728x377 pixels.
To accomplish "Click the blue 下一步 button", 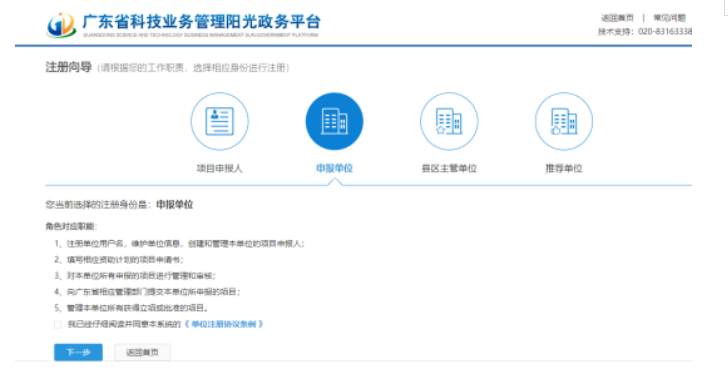I will (x=78, y=352).
